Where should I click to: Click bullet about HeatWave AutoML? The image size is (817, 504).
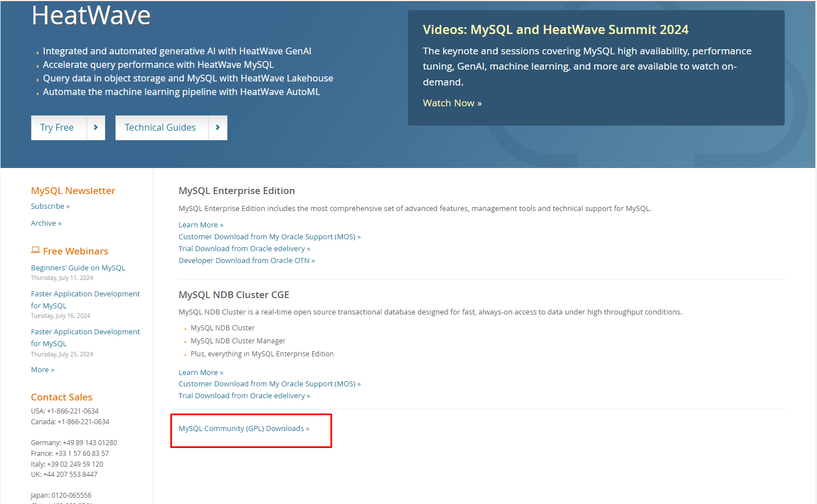(x=182, y=92)
